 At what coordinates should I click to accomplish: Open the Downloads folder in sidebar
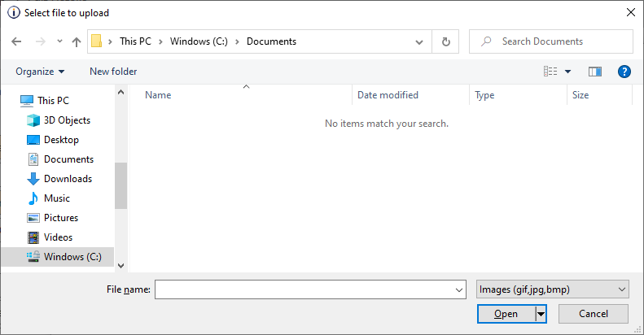[68, 179]
